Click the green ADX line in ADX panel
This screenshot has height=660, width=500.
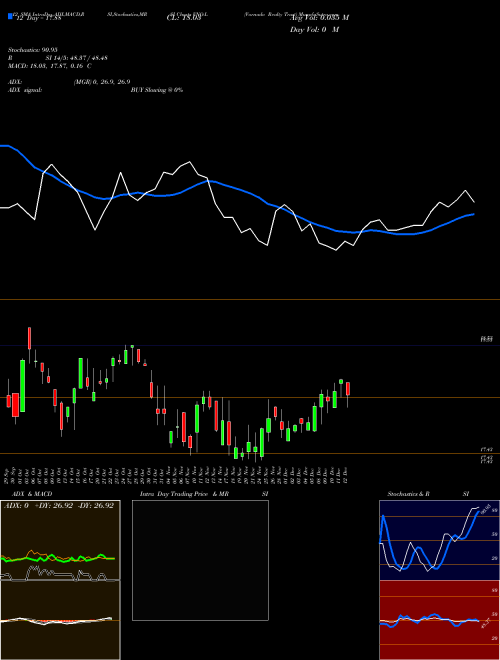pos(57,558)
